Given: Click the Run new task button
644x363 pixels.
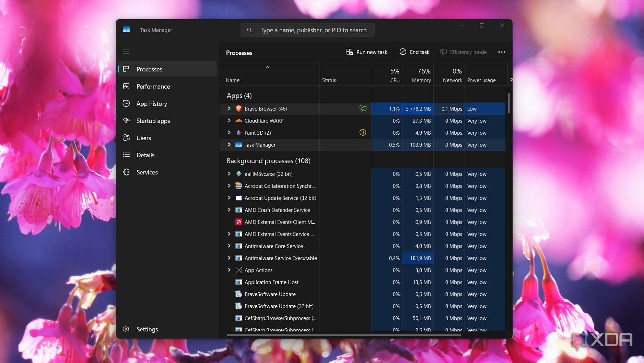Looking at the screenshot, I should [x=367, y=52].
